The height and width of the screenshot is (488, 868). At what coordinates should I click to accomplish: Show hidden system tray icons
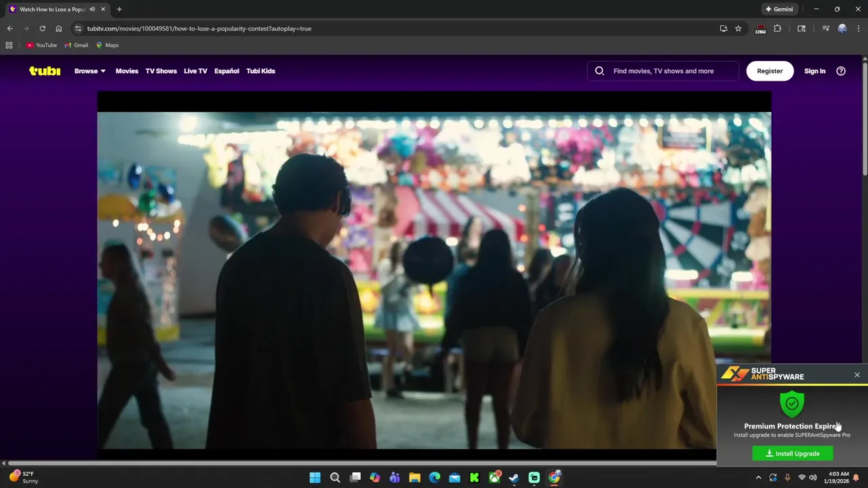(x=758, y=478)
